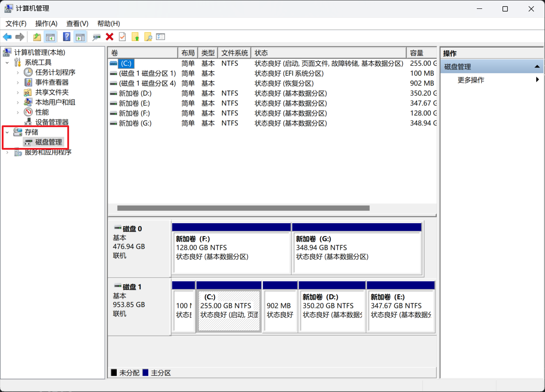Select 任务计划程序 in the tree
The image size is (545, 392).
coord(55,72)
